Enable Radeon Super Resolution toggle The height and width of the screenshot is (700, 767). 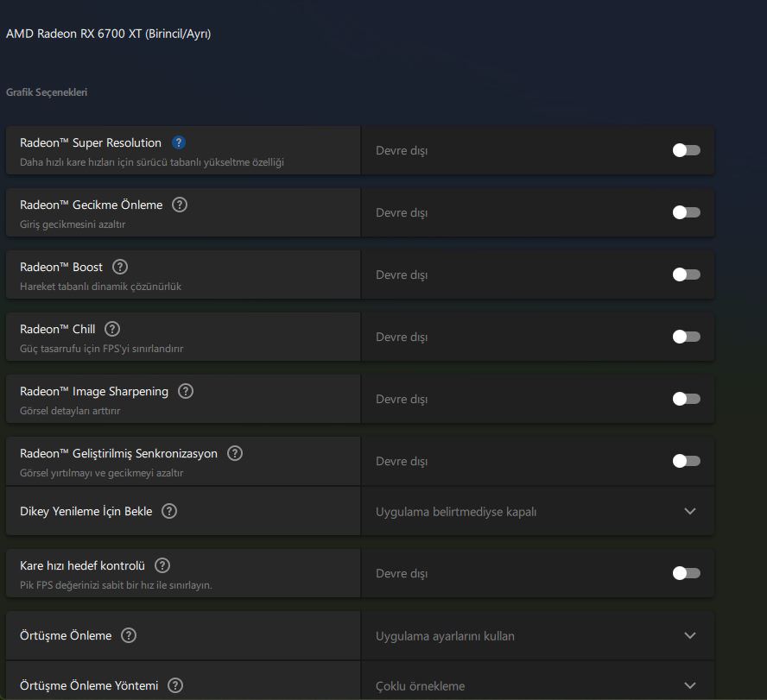(x=687, y=150)
